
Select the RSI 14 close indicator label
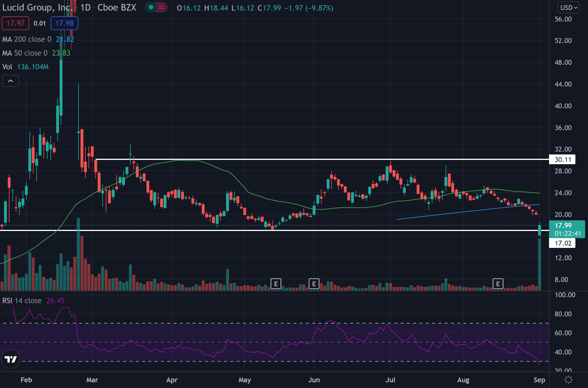point(22,301)
